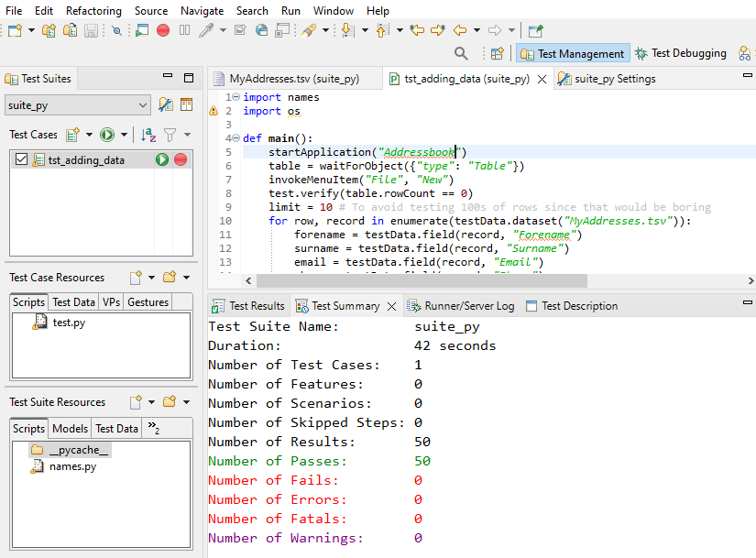Viewport: 756px width, 558px height.
Task: Show hidden tabs in Test Suite Resources
Action: [x=154, y=429]
